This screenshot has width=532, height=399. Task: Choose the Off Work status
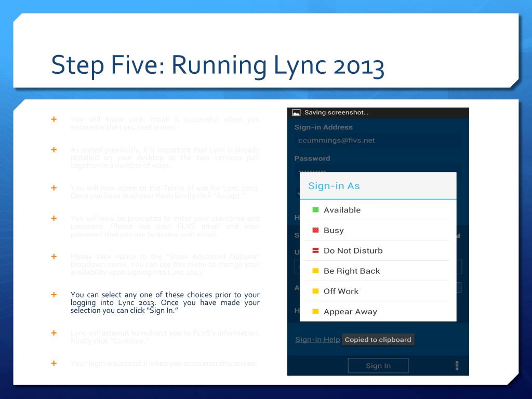(x=378, y=291)
